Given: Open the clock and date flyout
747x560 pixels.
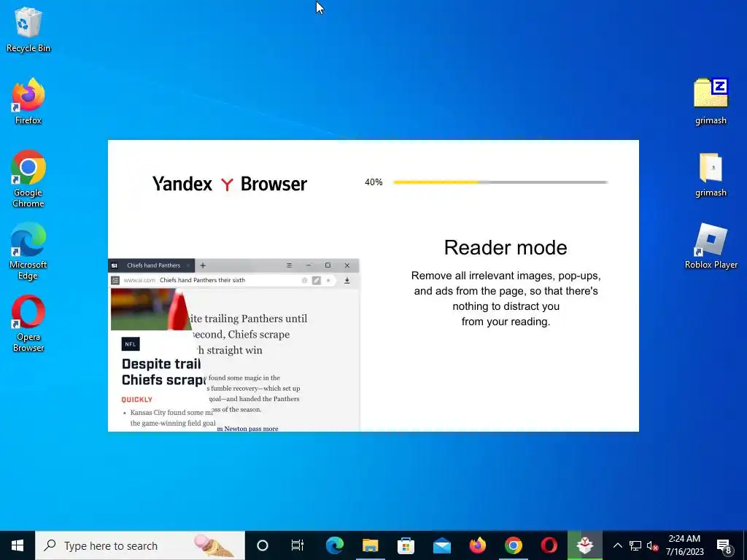Looking at the screenshot, I should [x=684, y=545].
